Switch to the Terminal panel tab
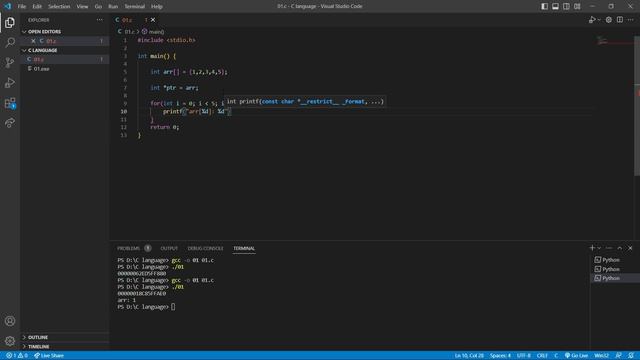This screenshot has height=360, width=640. 244,248
